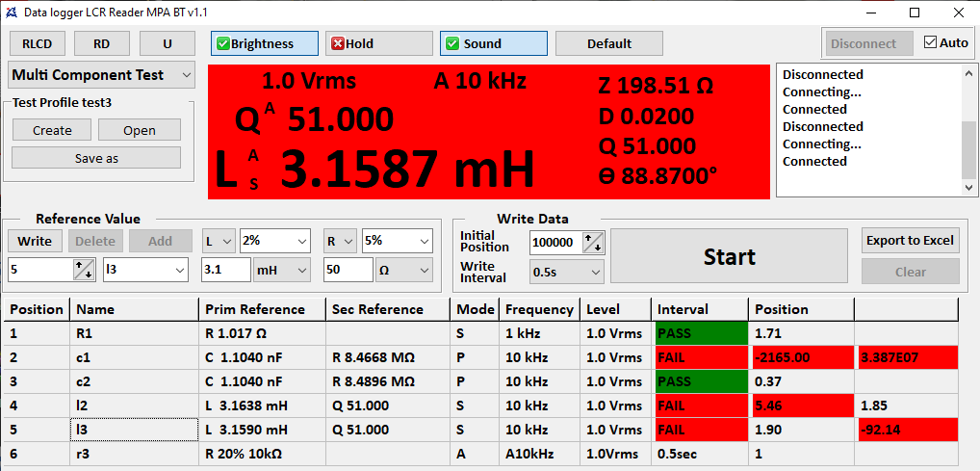Uncheck the Auto checkbox
This screenshot has height=471, width=980.
click(x=930, y=43)
